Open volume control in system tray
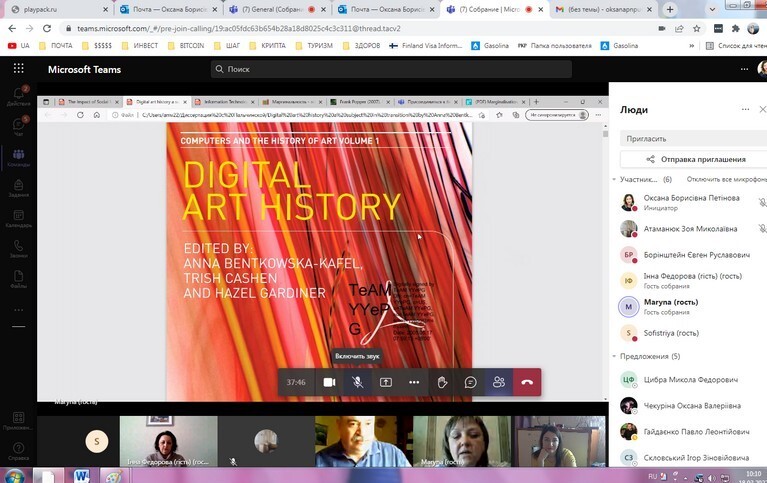Viewport: 767px width, 483px height. pyautogui.click(x=712, y=478)
